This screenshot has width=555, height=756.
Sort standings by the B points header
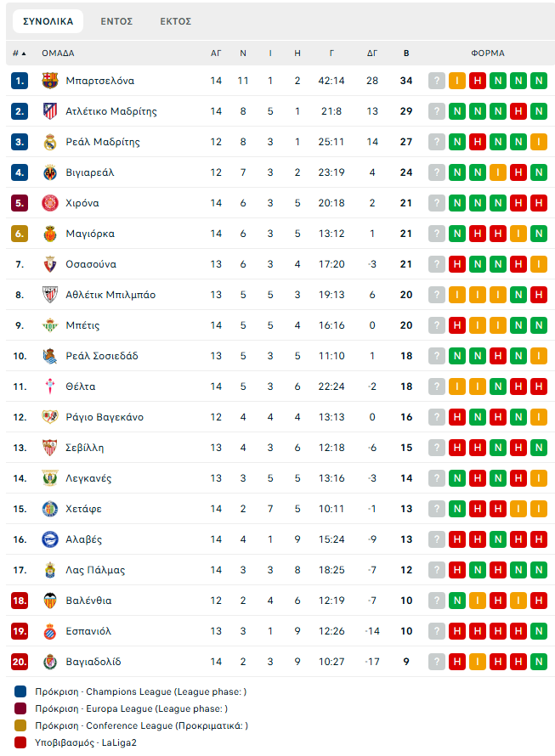(x=406, y=53)
